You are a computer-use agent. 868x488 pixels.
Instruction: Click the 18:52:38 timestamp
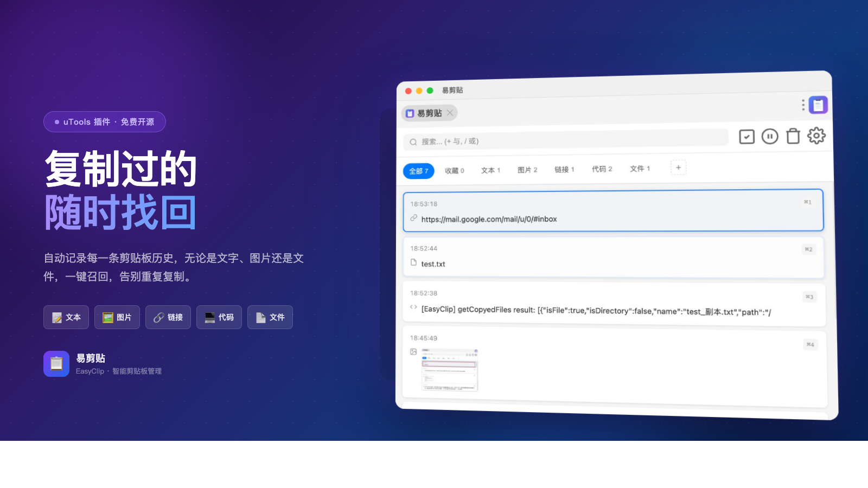424,293
